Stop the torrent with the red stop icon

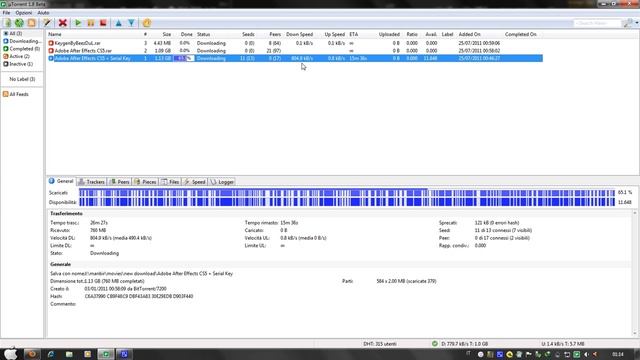[103, 23]
